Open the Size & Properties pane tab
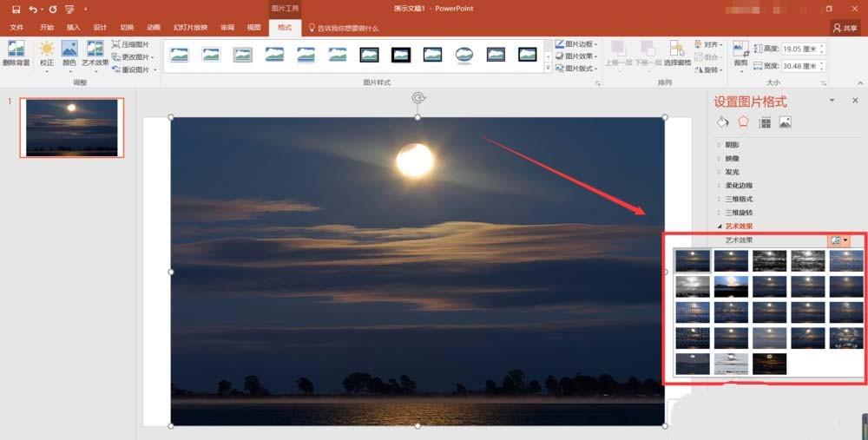 [765, 122]
